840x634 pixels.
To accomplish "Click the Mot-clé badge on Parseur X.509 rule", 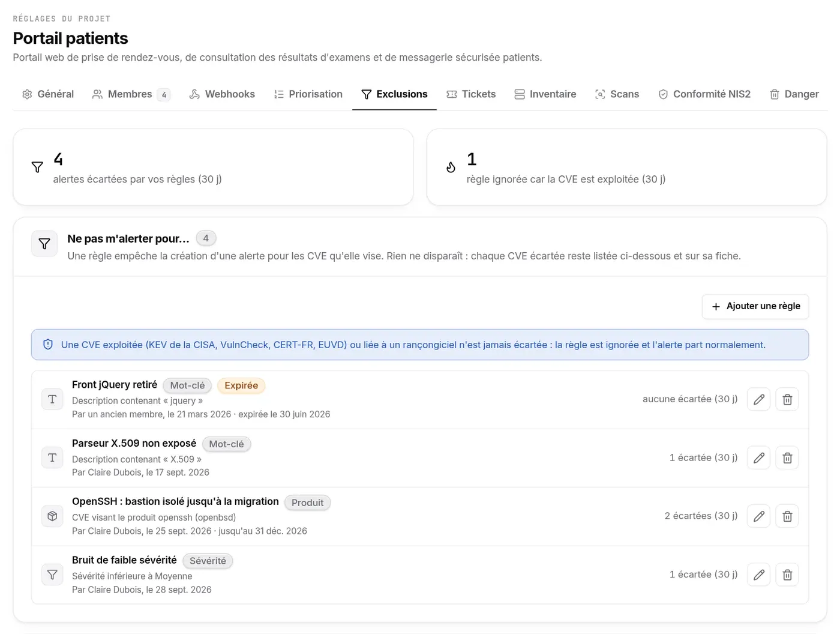I will [x=226, y=444].
